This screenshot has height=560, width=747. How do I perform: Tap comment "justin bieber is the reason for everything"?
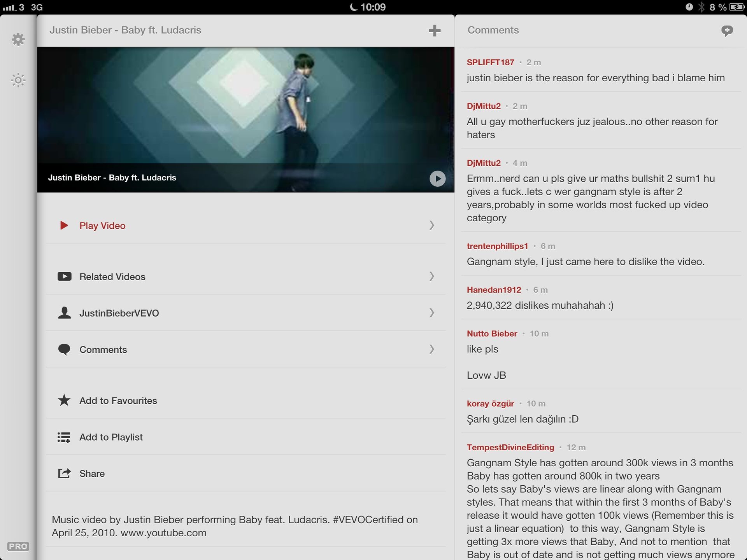[x=596, y=78]
